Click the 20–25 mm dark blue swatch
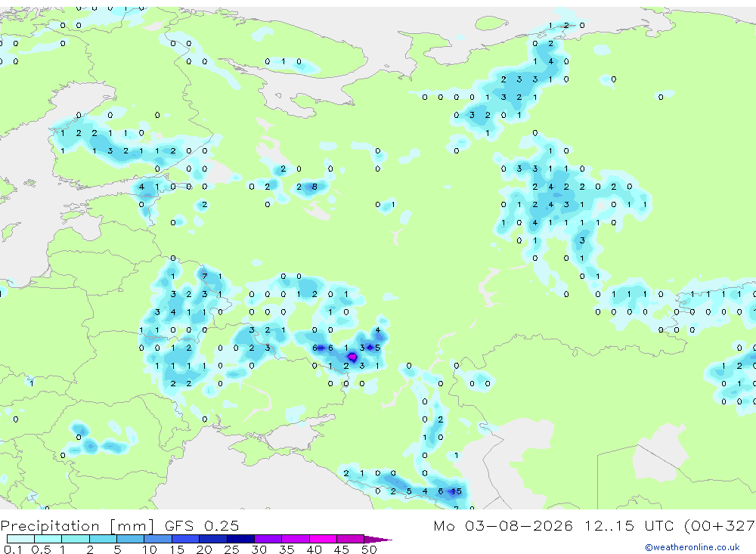 (x=213, y=539)
